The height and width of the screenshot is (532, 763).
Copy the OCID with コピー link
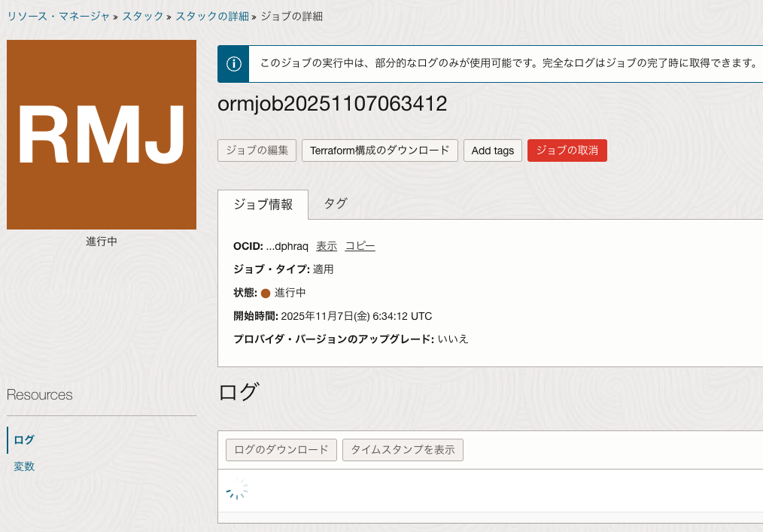tap(360, 246)
